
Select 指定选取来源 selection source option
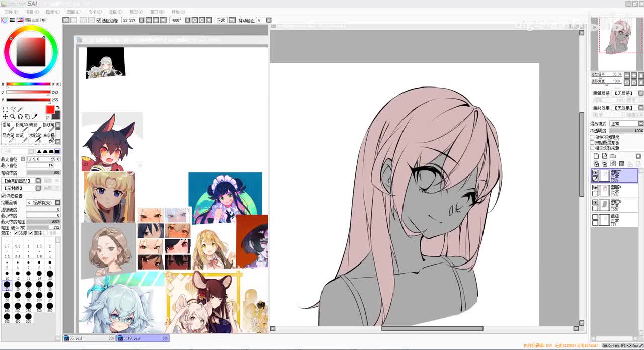tap(592, 148)
